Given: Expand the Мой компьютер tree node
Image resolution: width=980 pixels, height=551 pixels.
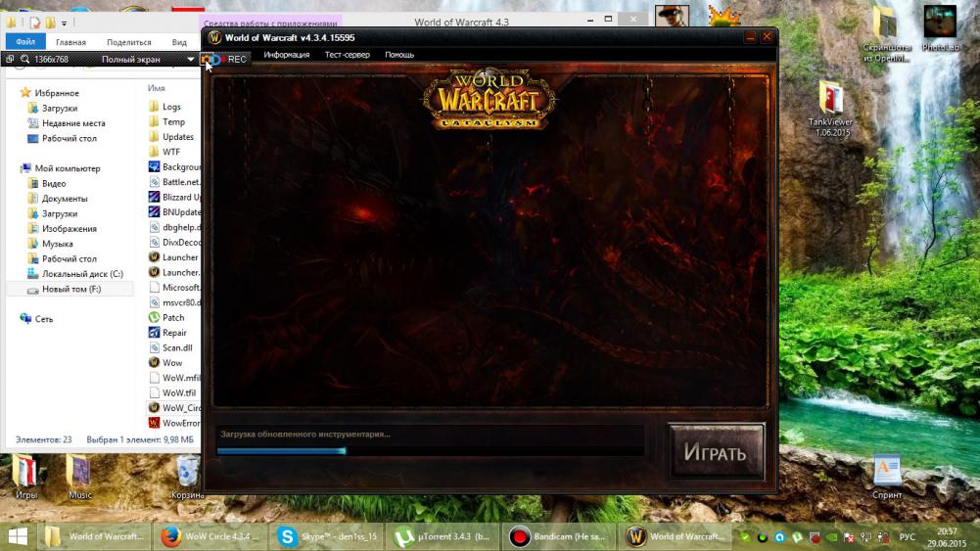Looking at the screenshot, I should pyautogui.click(x=14, y=168).
